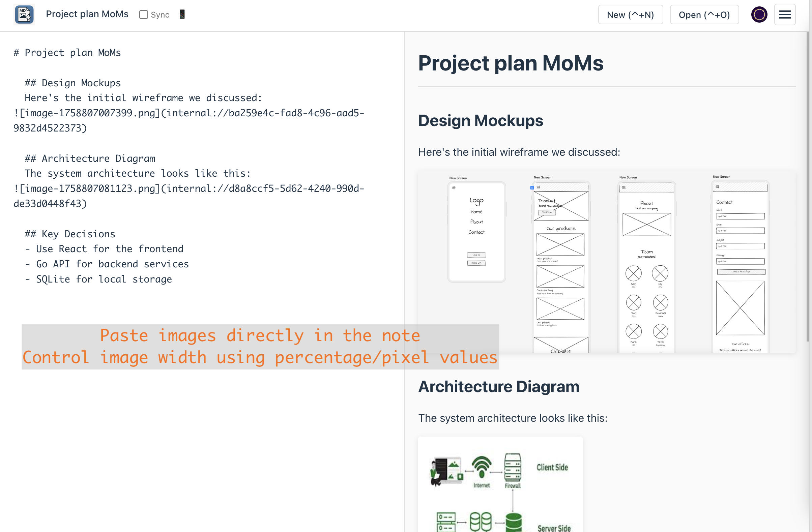Toggle dark mode with the eclipse circle icon
The image size is (812, 532).
pyautogui.click(x=759, y=14)
